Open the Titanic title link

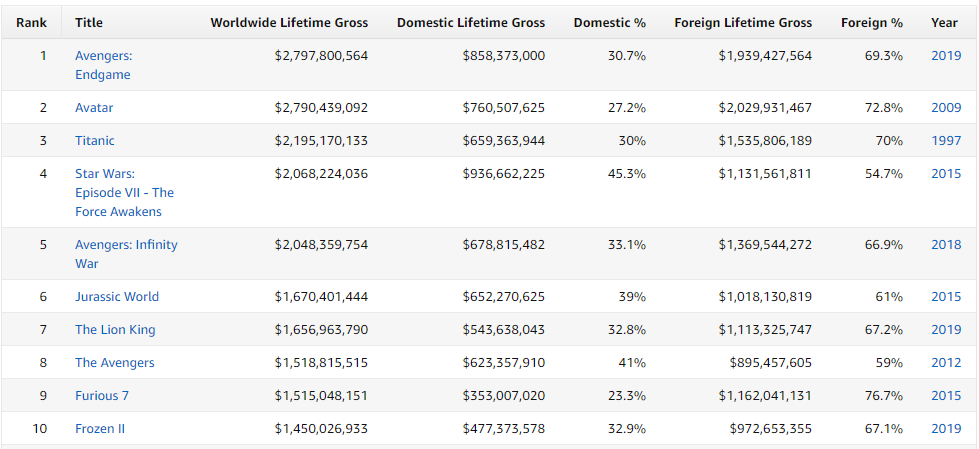[95, 141]
